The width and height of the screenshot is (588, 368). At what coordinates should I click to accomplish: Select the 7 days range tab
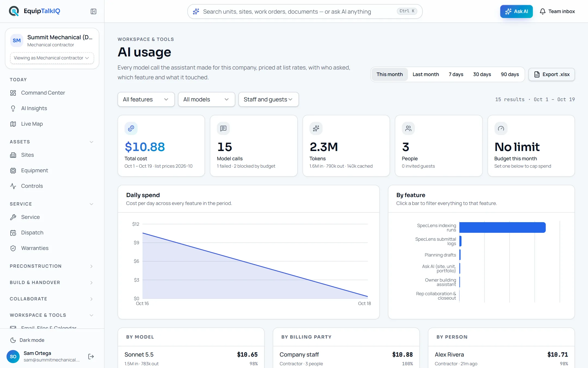tap(456, 74)
